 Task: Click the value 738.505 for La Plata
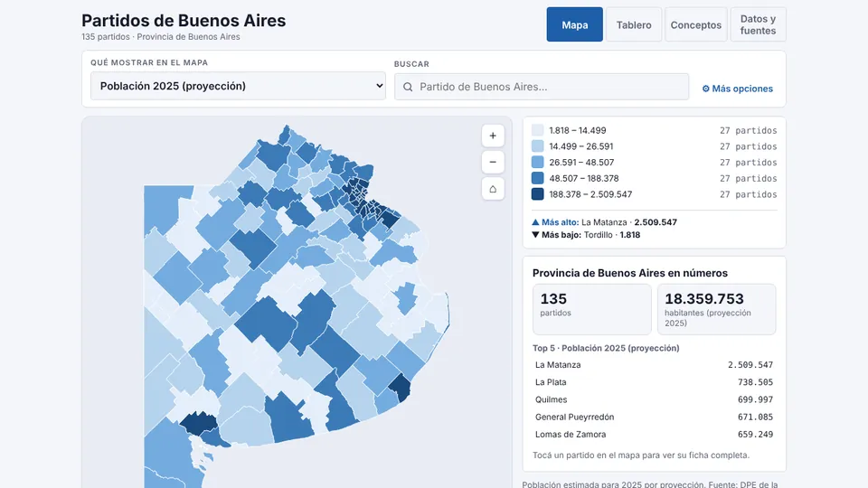(755, 382)
